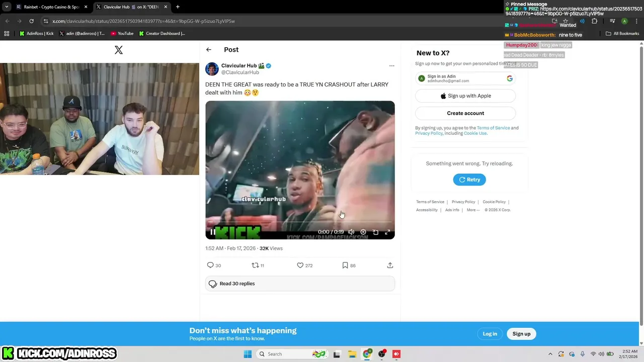Image resolution: width=644 pixels, height=362 pixels.
Task: Open Chrome from the taskbar
Action: tap(367, 354)
